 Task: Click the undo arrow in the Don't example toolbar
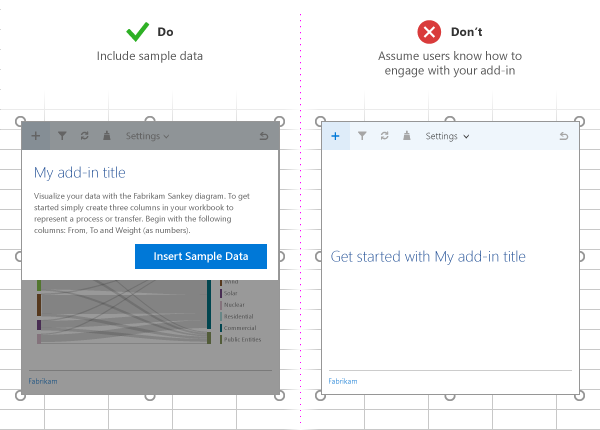pyautogui.click(x=564, y=136)
